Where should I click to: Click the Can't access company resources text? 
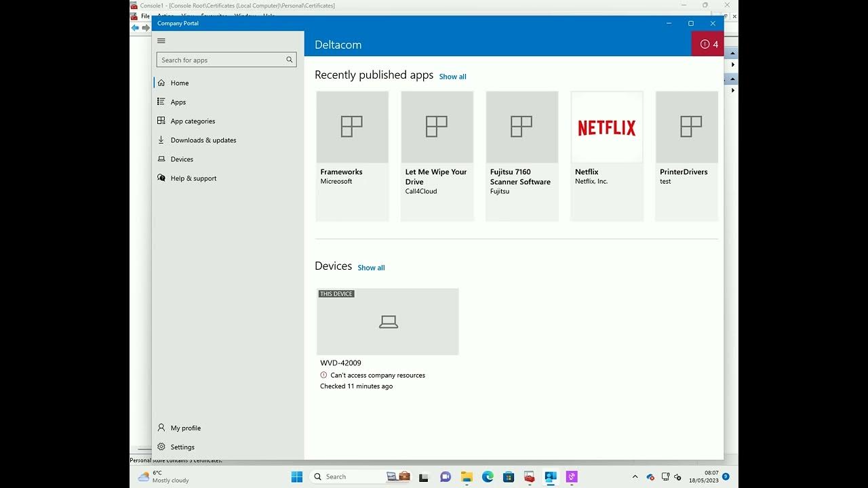pos(378,375)
